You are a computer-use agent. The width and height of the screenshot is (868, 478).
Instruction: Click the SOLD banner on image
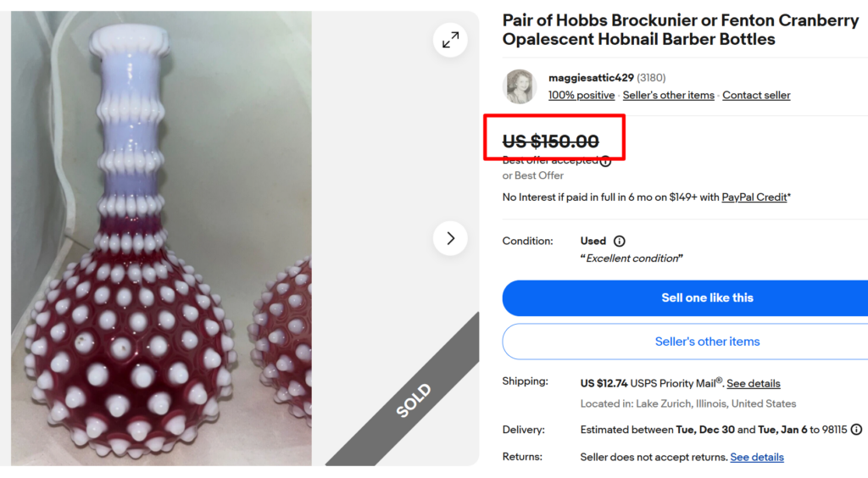(x=415, y=400)
